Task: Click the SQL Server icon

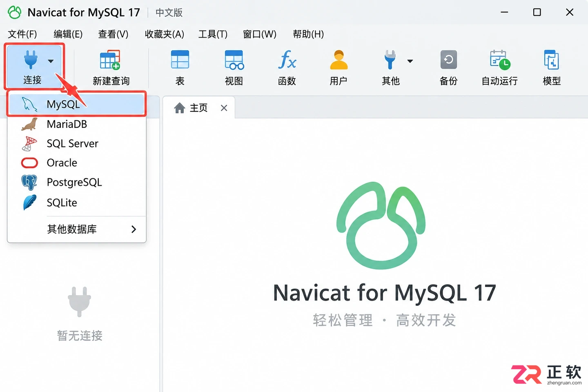Action: [x=29, y=143]
